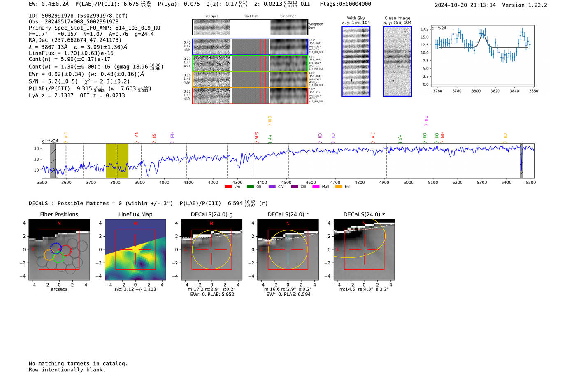Click the dark purple CIII legend swatch
The image size is (576, 392).
(295, 187)
